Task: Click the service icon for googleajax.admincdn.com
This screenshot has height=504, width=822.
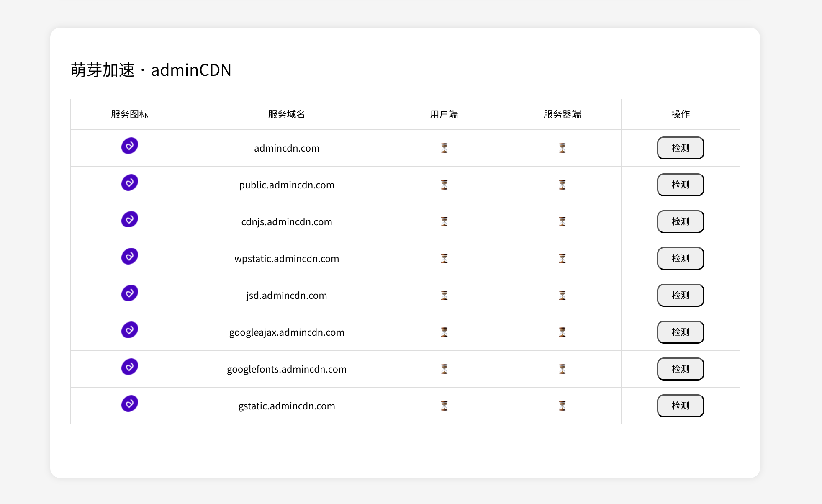Action: (x=130, y=330)
